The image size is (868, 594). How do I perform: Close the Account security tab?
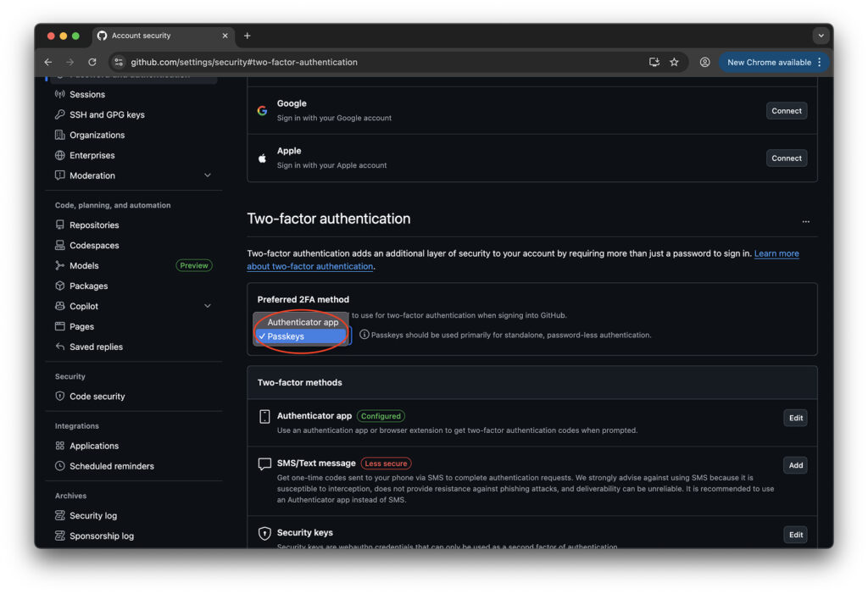pos(225,36)
